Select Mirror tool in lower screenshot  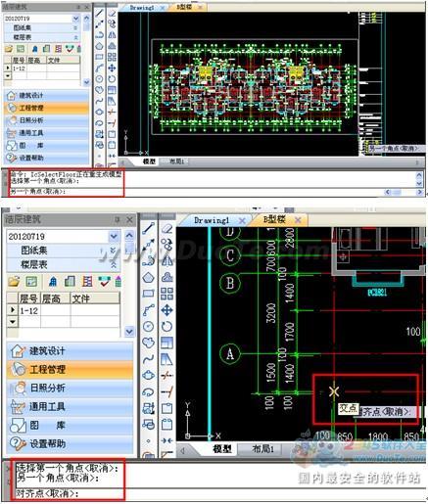166,261
